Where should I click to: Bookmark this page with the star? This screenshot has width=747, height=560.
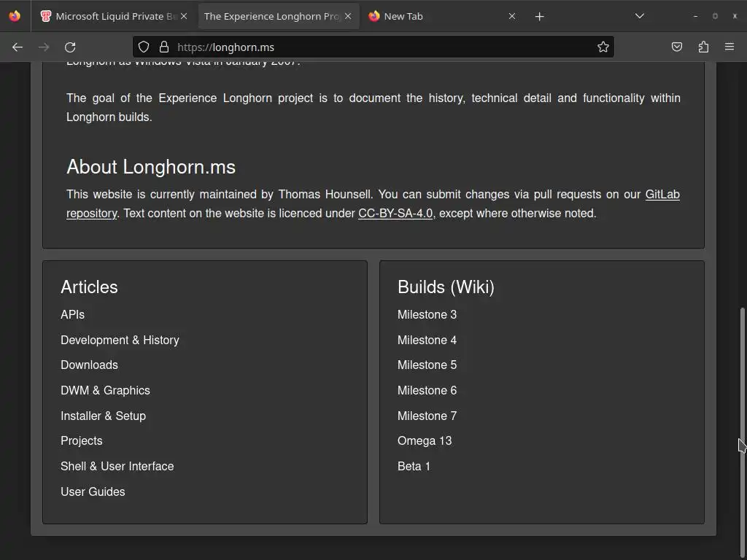(603, 47)
